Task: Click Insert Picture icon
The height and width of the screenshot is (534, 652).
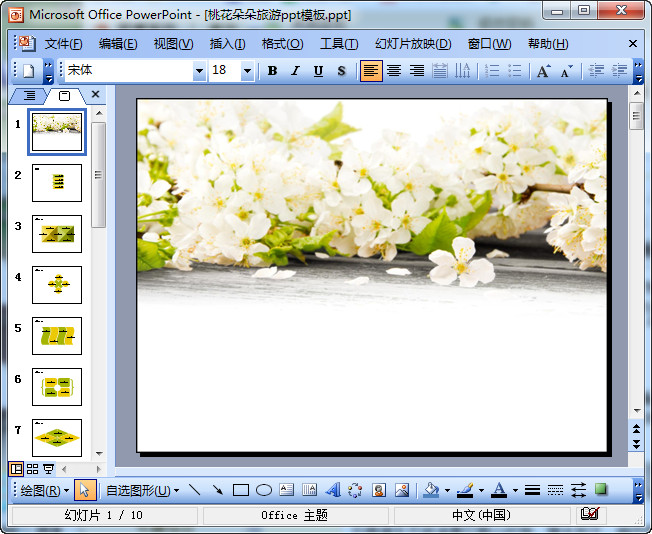Action: click(x=401, y=490)
